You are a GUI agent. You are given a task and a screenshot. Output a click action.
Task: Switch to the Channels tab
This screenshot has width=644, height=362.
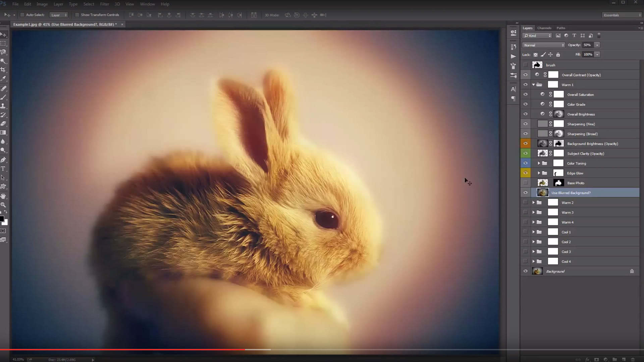(544, 28)
